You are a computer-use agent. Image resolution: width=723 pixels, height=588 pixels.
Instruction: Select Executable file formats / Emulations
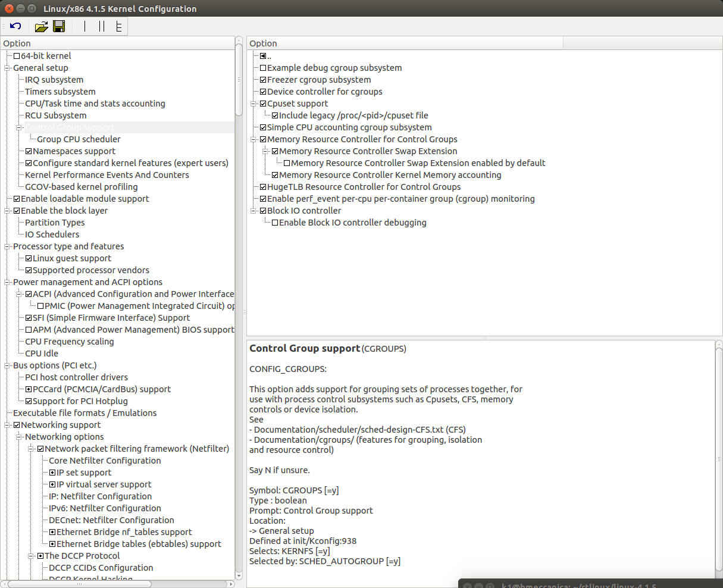85,413
